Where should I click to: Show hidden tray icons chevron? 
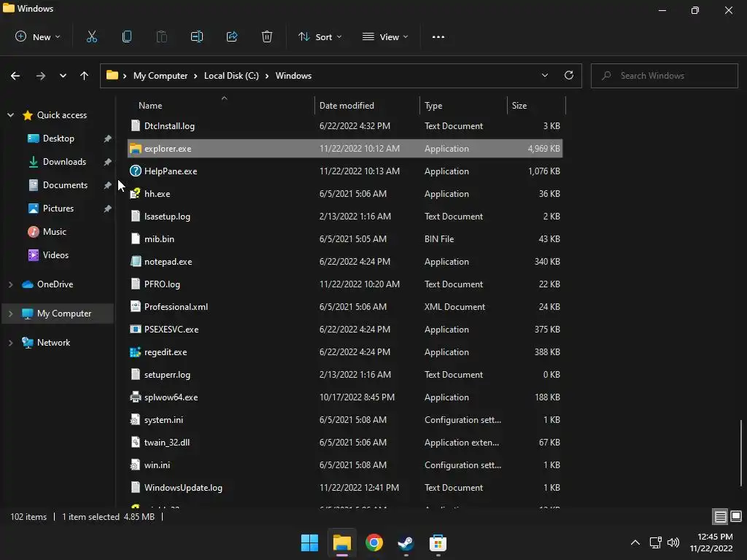tap(635, 542)
